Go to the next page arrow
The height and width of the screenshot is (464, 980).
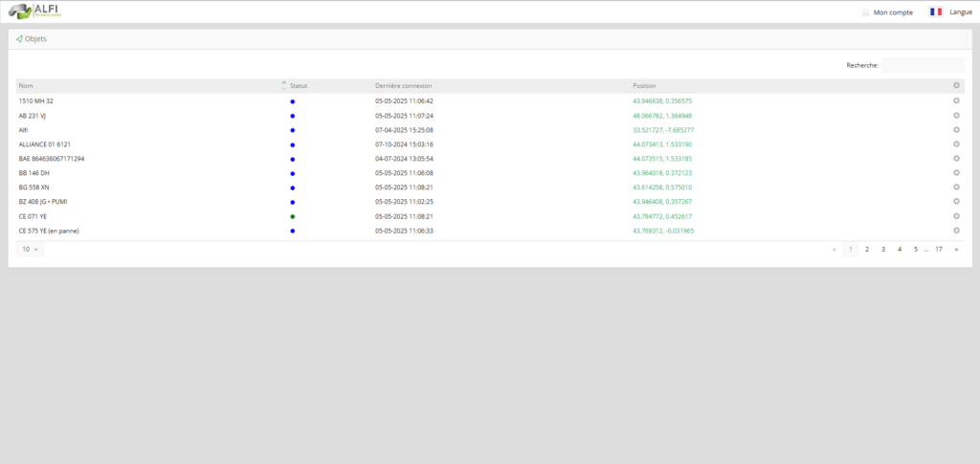(x=956, y=249)
